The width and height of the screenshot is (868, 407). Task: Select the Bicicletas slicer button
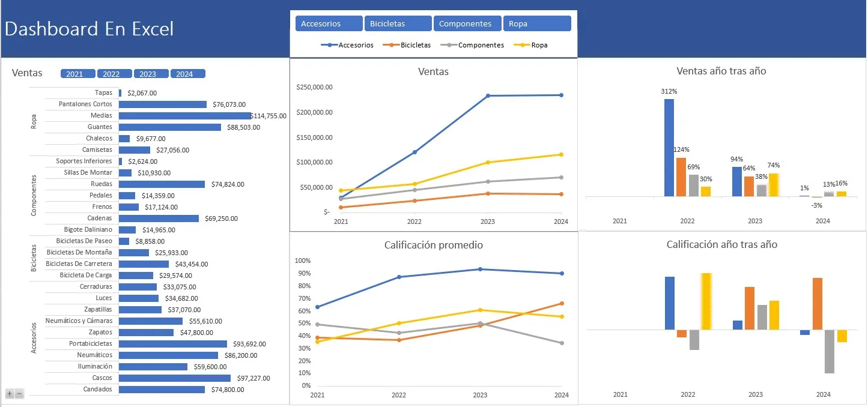click(398, 23)
